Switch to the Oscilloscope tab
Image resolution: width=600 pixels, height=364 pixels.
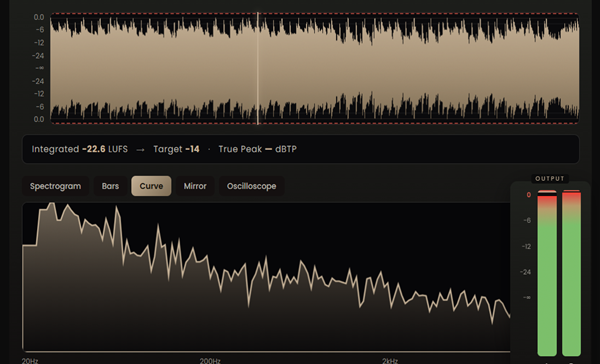251,186
